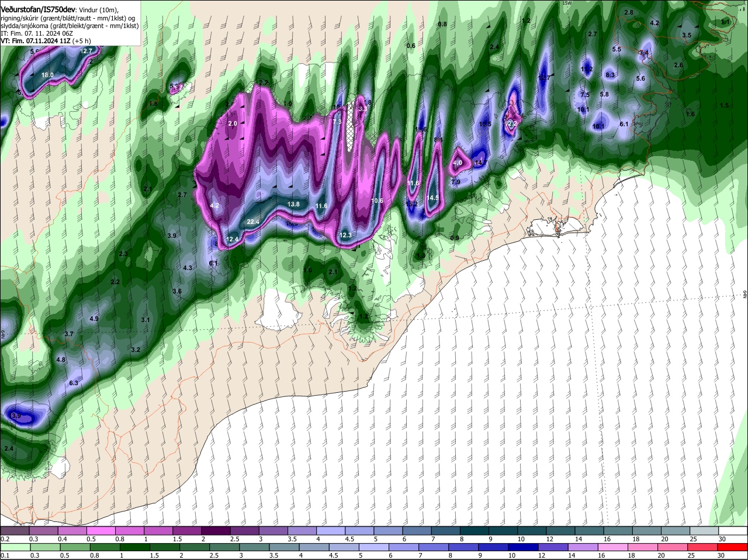Click the 7.5 value label
Viewport: 748px width, 560px height.
[585, 95]
